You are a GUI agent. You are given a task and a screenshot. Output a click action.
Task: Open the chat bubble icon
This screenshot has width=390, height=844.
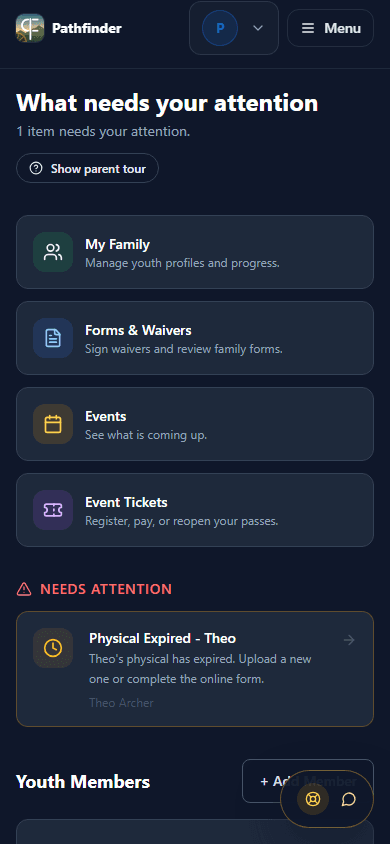(x=349, y=799)
